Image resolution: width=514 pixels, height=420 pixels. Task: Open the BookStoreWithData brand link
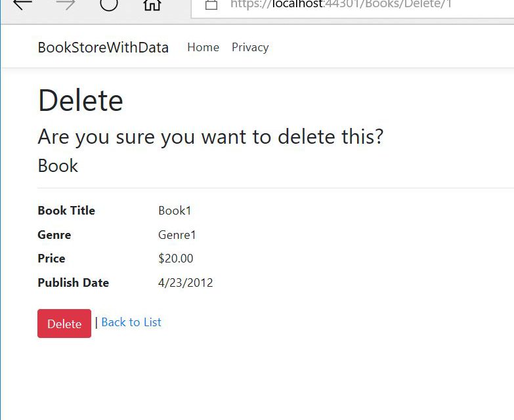pyautogui.click(x=103, y=47)
